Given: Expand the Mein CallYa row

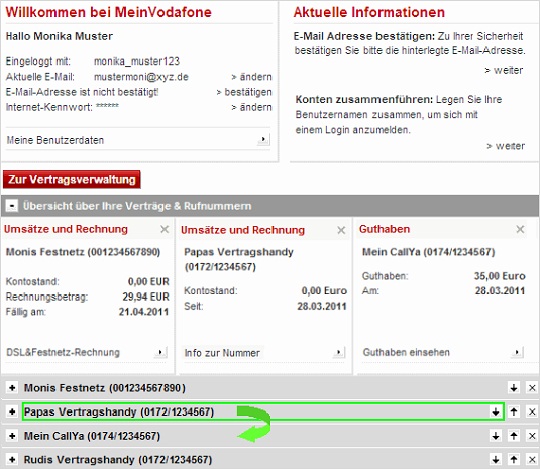Looking at the screenshot, I should (12, 436).
